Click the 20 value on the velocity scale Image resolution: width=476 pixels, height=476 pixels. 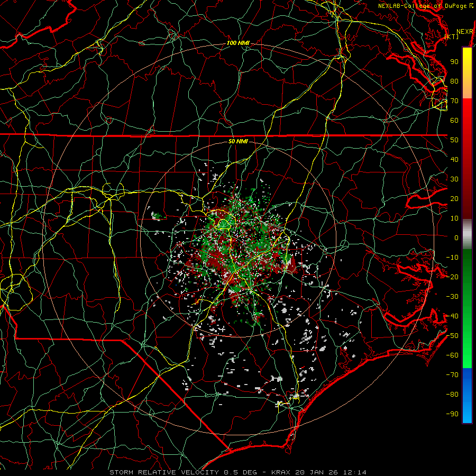click(x=454, y=199)
